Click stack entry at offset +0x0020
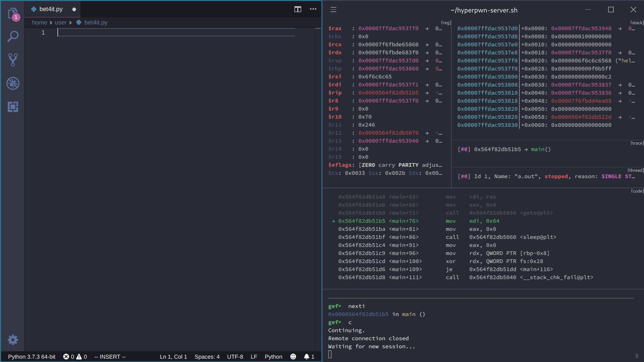Image resolution: width=644 pixels, height=362 pixels. (x=546, y=61)
